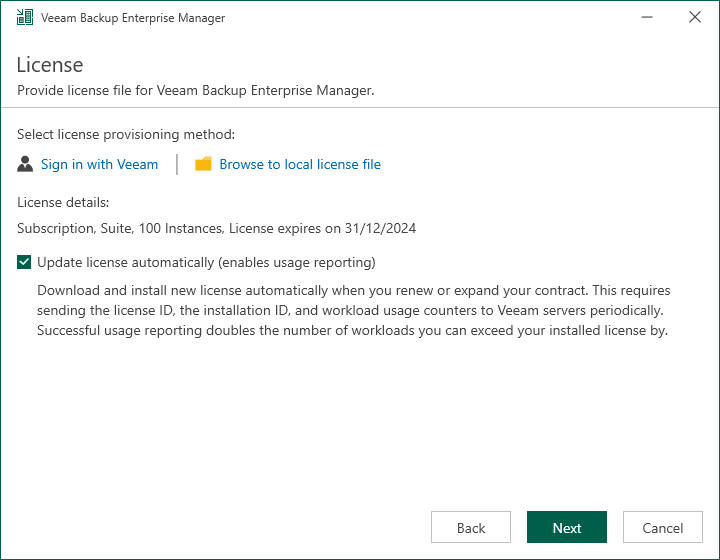Untick the Update license automatically checkbox
Image resolution: width=720 pixels, height=560 pixels.
[x=24, y=263]
